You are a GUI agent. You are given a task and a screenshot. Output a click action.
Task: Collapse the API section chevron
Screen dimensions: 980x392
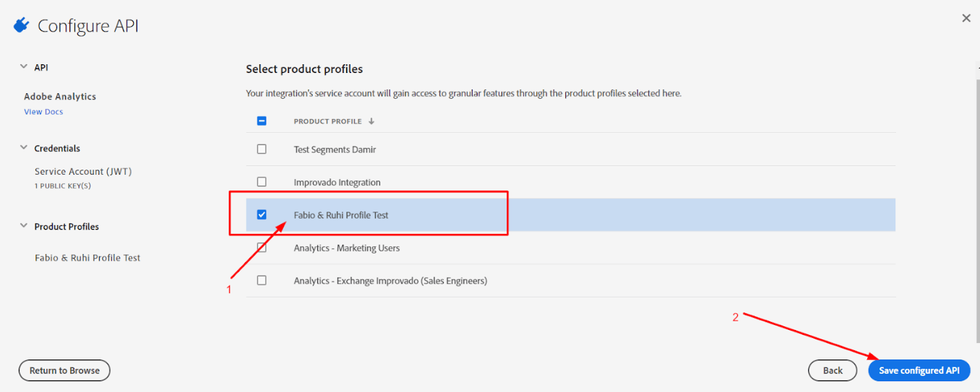click(24, 67)
